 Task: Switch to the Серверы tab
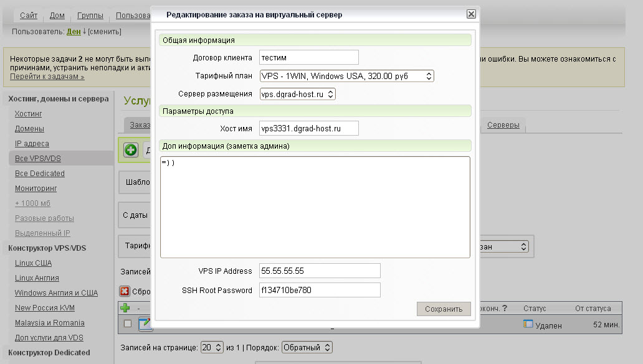click(x=503, y=125)
